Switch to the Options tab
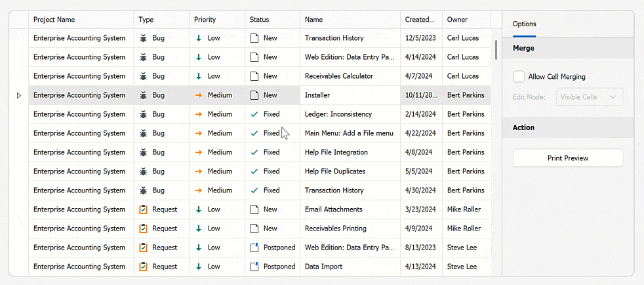Screen dimensions: 644x285 [x=524, y=24]
